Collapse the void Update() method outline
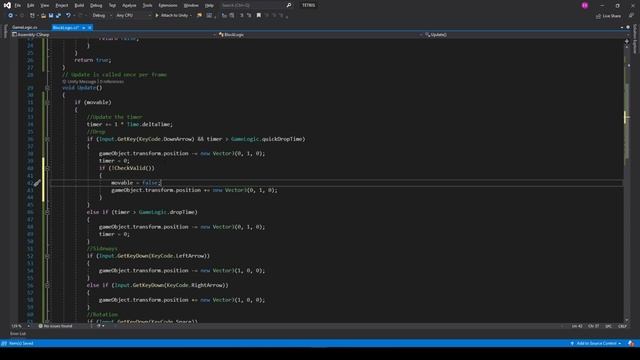 tap(47, 88)
